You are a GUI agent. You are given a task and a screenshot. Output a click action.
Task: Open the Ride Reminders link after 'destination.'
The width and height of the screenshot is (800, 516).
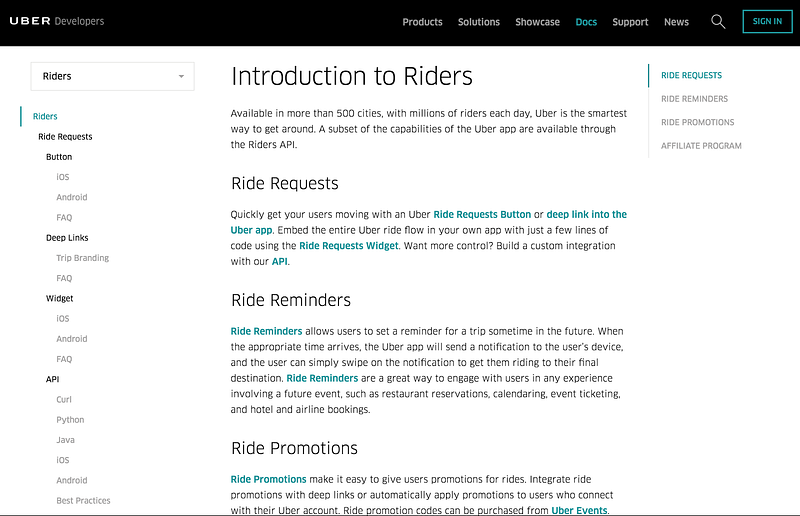[x=322, y=378]
